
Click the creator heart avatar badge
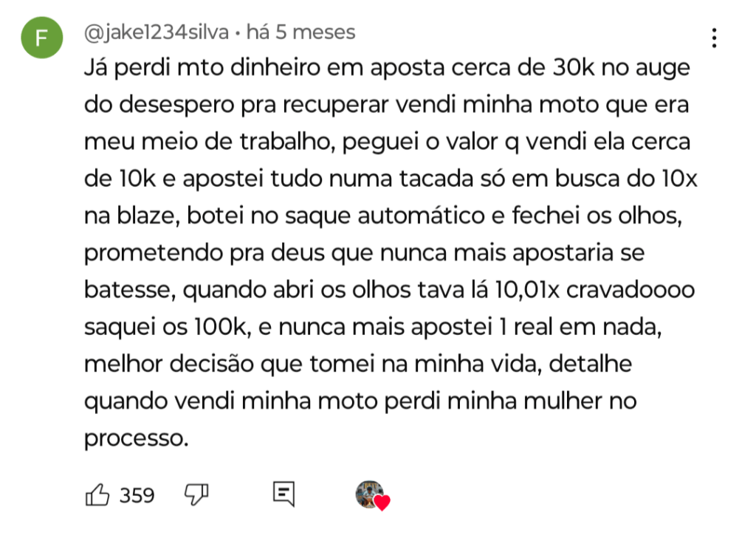(369, 494)
